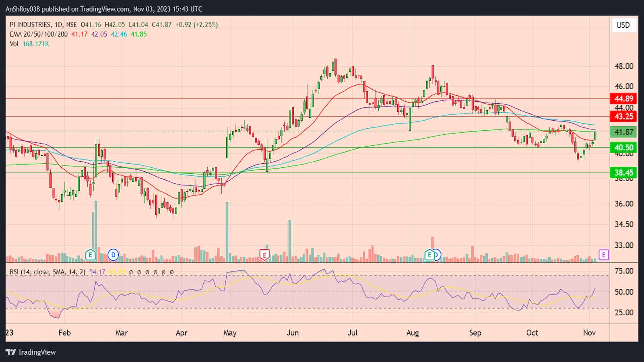
Task: Click the earnings "E" badge below February candles
Action: click(x=91, y=255)
